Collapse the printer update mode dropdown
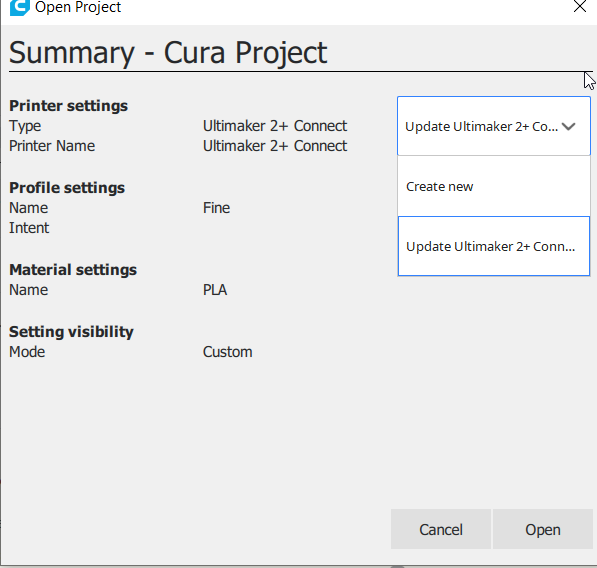This screenshot has height=568, width=597. point(493,126)
